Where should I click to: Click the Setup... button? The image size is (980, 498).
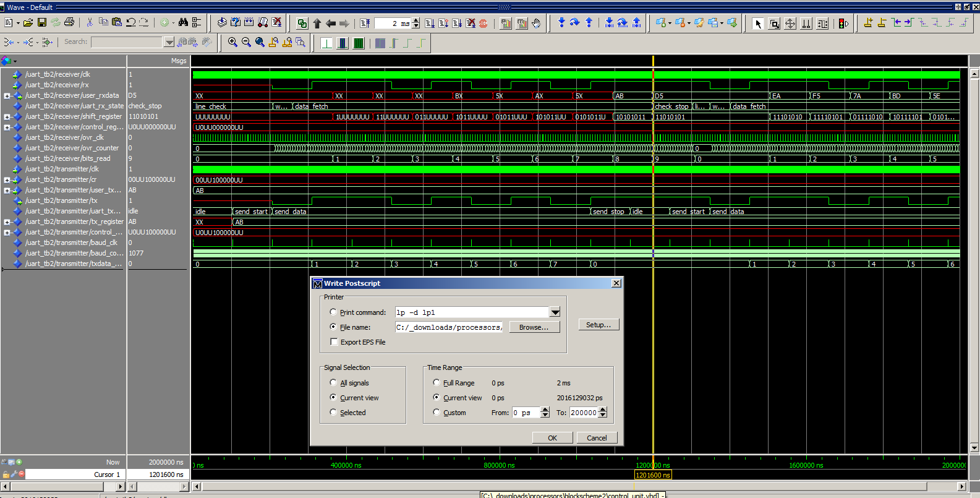(x=599, y=325)
